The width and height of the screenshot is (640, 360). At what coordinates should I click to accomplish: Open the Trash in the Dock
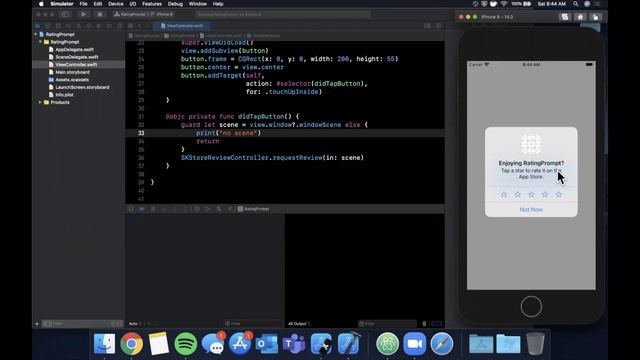[x=535, y=344]
